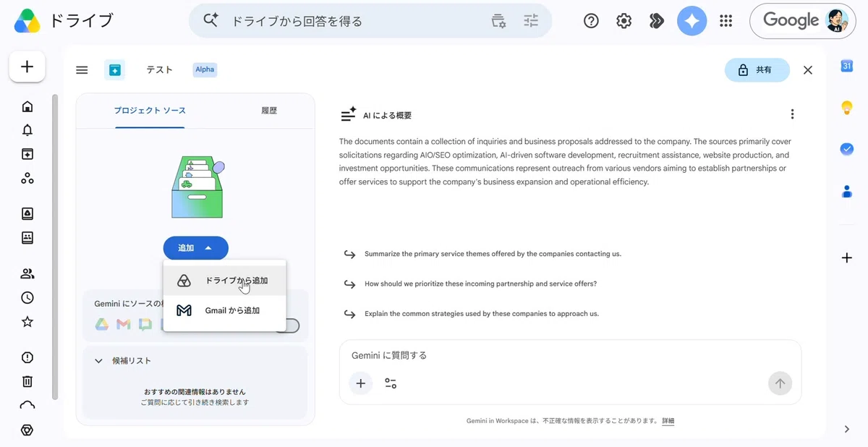Open the Contacts side panel icon
The image size is (868, 447).
pos(847,192)
